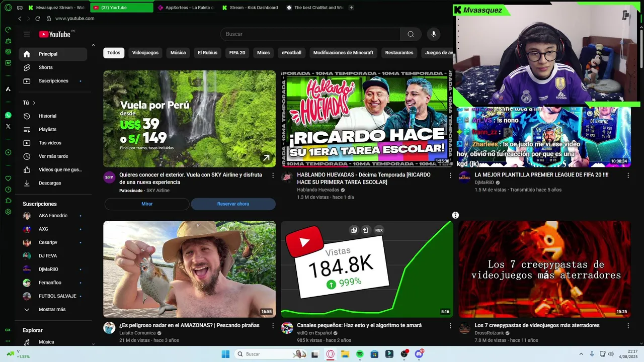Open the Principal home item

pos(53,54)
